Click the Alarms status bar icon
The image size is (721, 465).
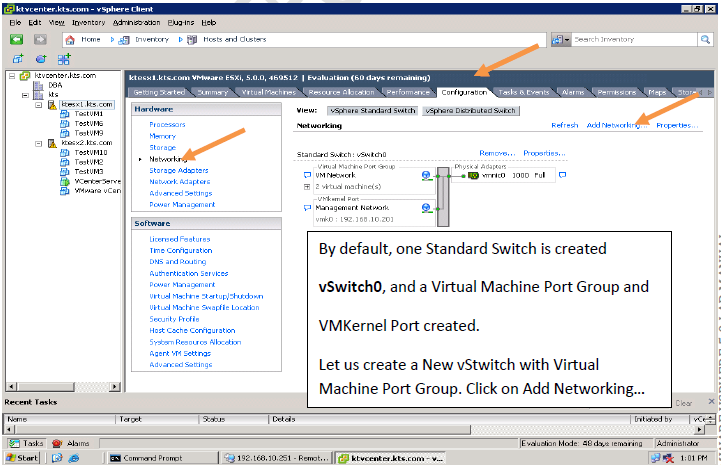click(57, 443)
